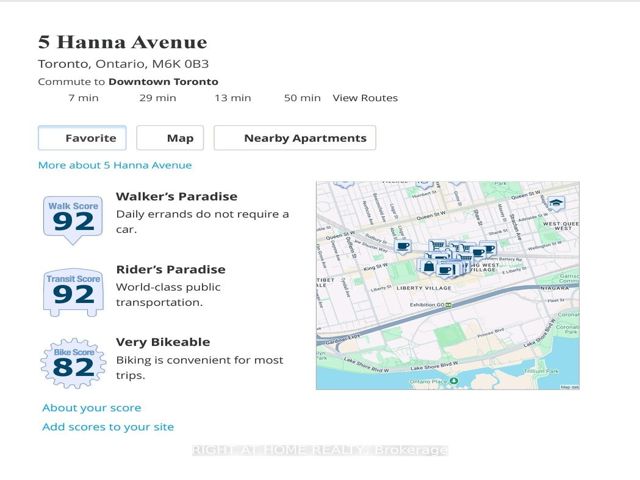Click the Exhibition GO station icon

click(449, 305)
